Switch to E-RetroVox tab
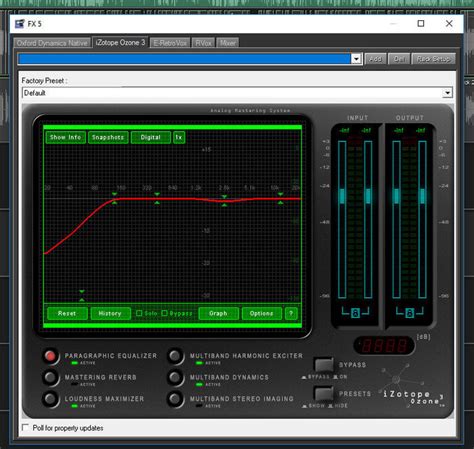Screen dimensions: 474x449 click(170, 43)
